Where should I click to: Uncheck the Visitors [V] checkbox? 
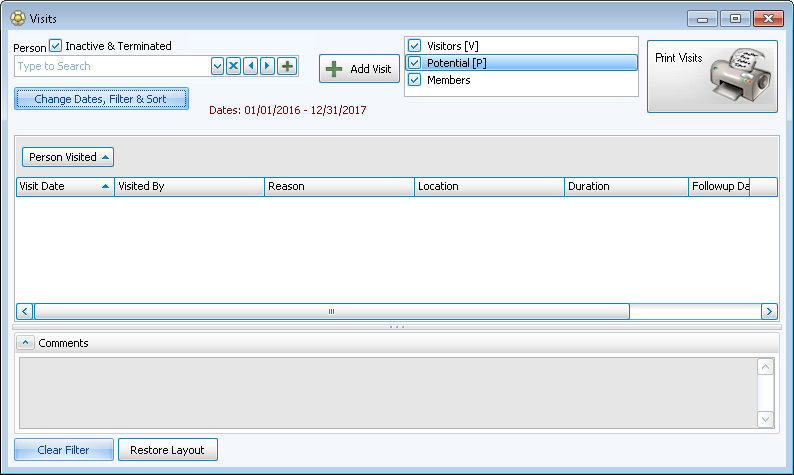pyautogui.click(x=415, y=46)
